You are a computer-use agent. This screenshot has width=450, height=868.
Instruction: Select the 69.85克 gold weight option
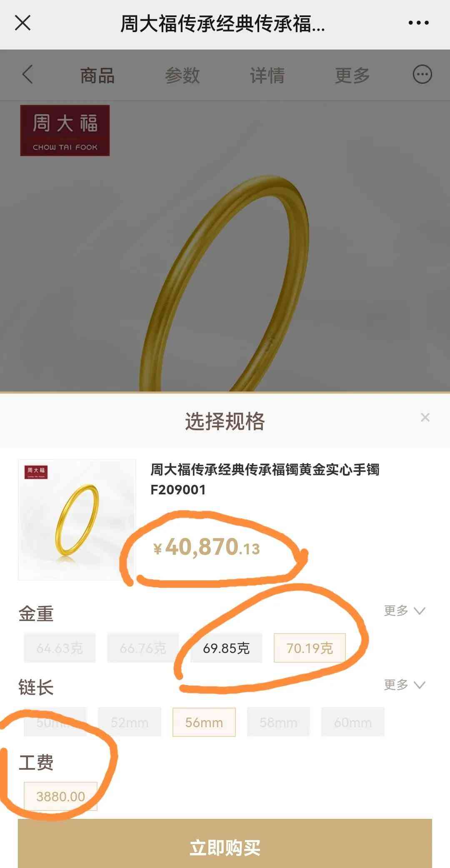226,648
